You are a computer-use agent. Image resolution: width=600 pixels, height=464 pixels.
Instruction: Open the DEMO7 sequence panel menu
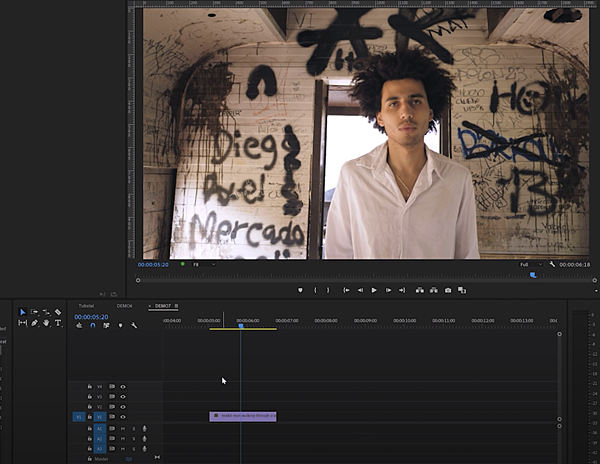coord(177,306)
